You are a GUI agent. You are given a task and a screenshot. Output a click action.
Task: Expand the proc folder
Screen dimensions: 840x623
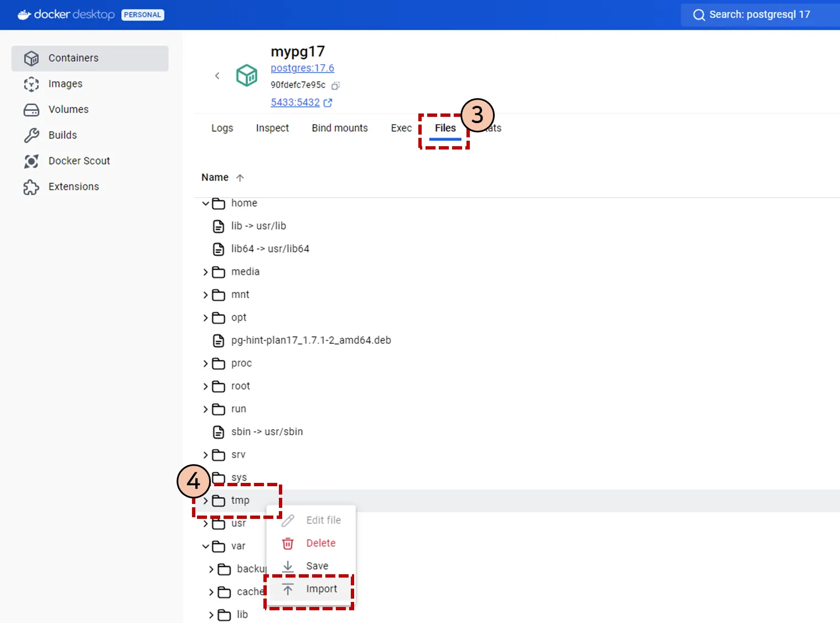205,364
